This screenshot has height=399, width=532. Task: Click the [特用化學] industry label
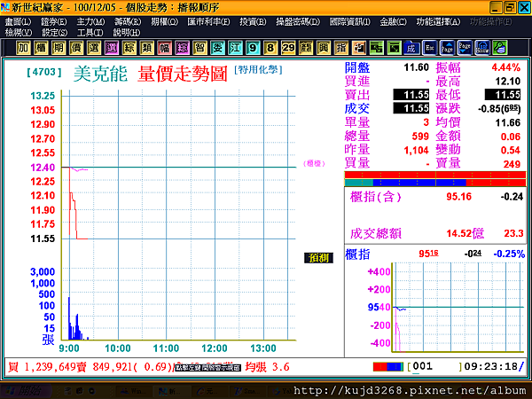pyautogui.click(x=259, y=70)
